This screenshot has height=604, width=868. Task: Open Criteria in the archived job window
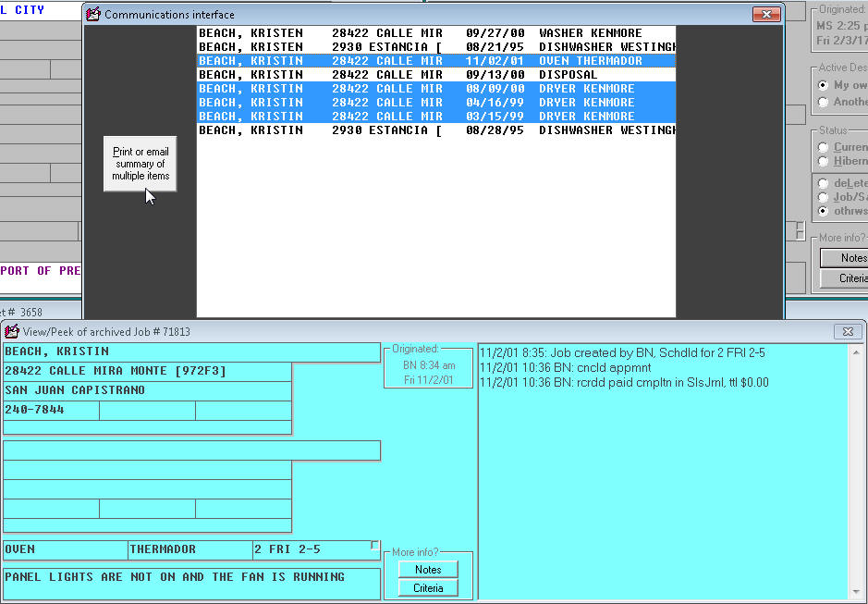[428, 588]
